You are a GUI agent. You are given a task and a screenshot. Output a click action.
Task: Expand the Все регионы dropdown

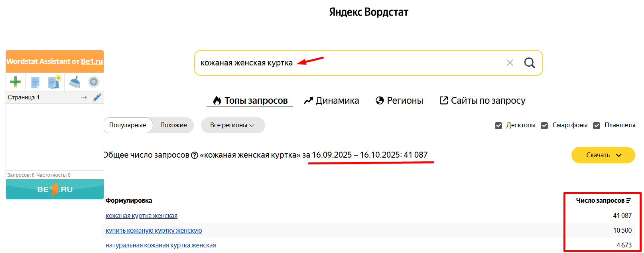coord(232,125)
